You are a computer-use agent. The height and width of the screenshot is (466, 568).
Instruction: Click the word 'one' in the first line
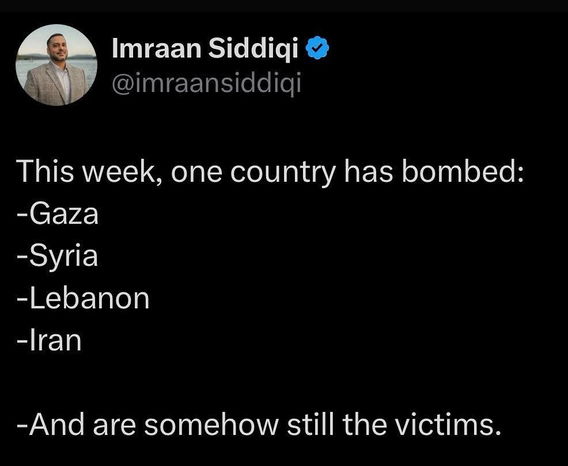coord(196,172)
